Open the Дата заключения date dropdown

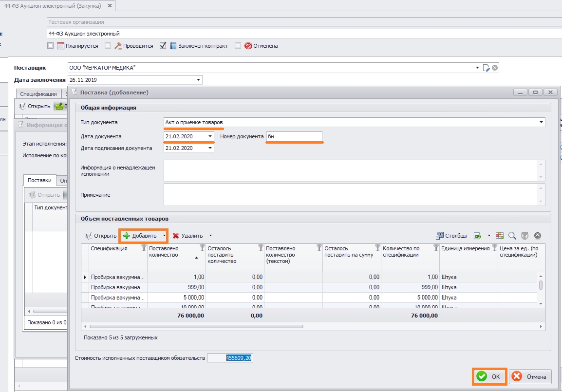pyautogui.click(x=198, y=80)
